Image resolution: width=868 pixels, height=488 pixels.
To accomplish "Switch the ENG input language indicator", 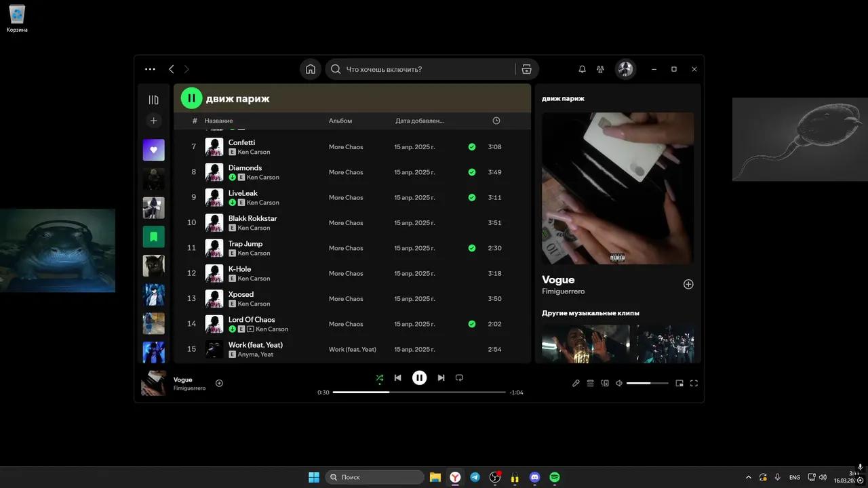I will [794, 477].
